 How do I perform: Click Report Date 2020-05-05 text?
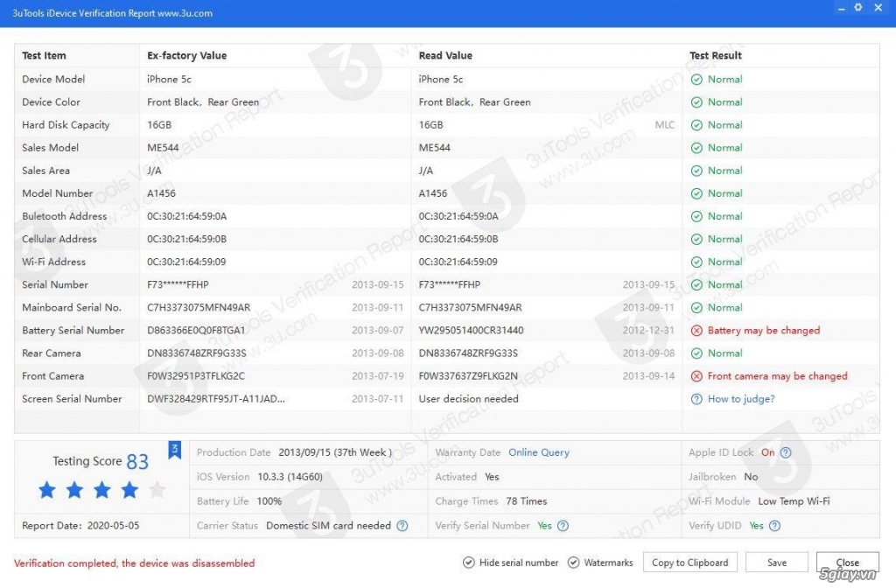click(80, 526)
